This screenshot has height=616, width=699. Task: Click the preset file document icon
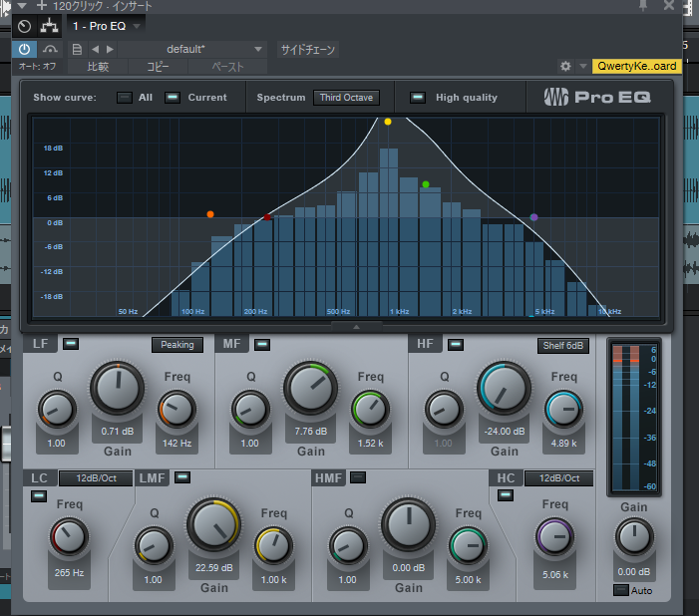click(77, 49)
